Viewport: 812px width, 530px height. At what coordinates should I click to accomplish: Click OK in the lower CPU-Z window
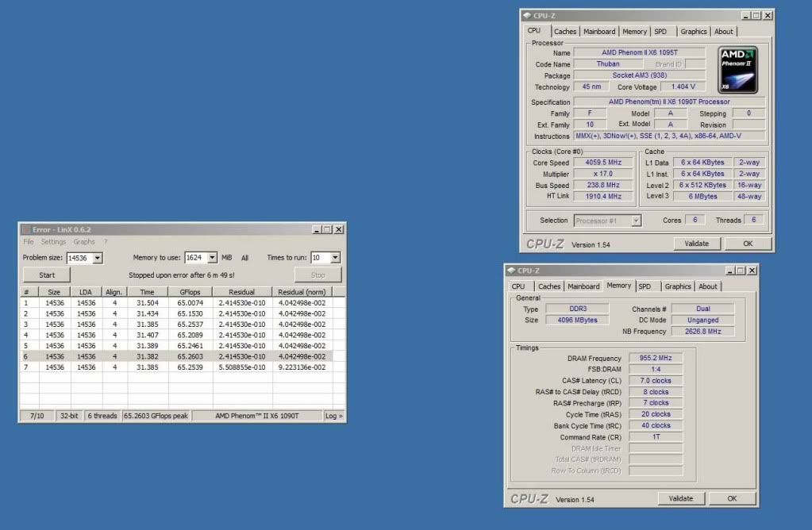pos(732,498)
